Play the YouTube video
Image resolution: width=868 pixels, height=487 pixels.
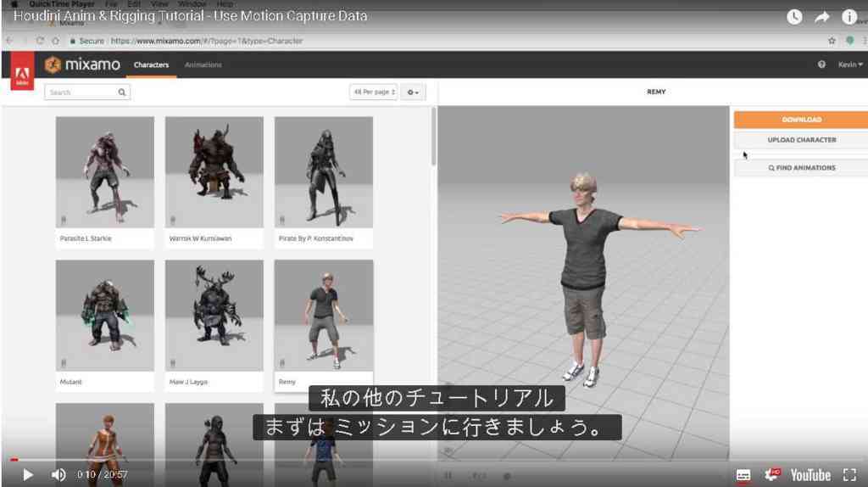coord(27,475)
